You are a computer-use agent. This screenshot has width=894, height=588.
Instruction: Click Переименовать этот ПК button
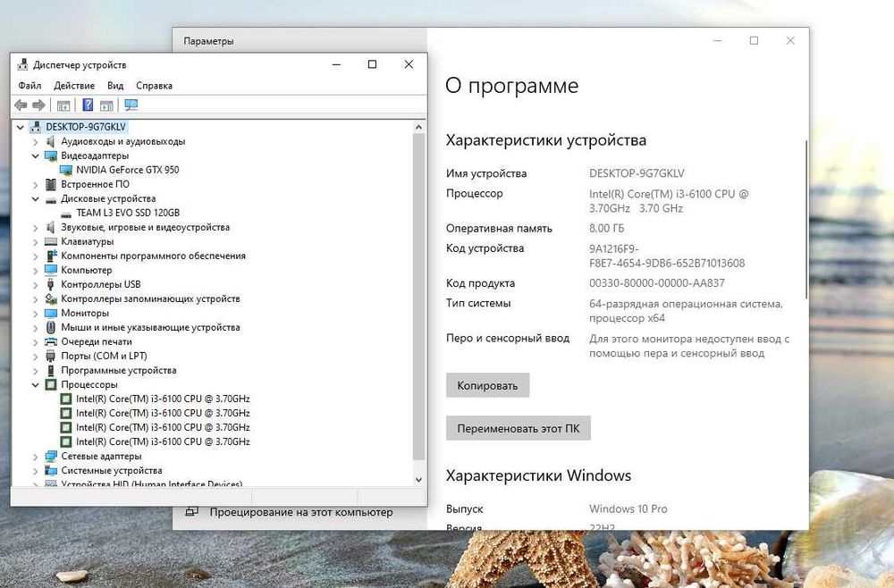[x=519, y=428]
